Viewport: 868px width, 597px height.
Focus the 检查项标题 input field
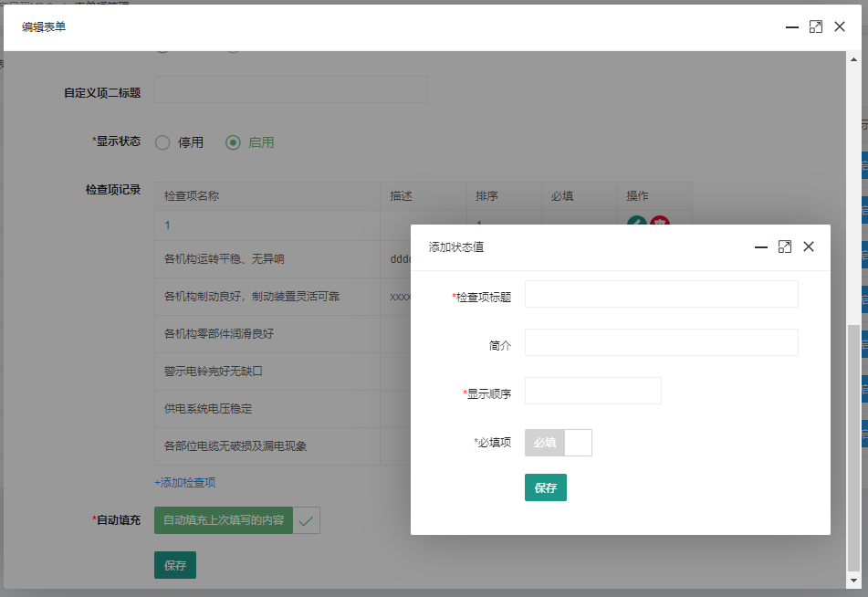(x=661, y=294)
